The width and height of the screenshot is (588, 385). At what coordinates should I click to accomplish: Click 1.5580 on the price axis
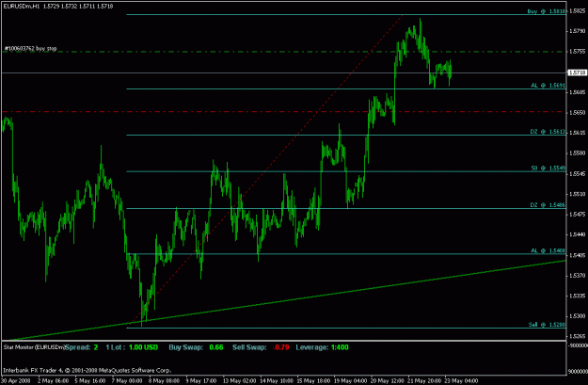(578, 153)
